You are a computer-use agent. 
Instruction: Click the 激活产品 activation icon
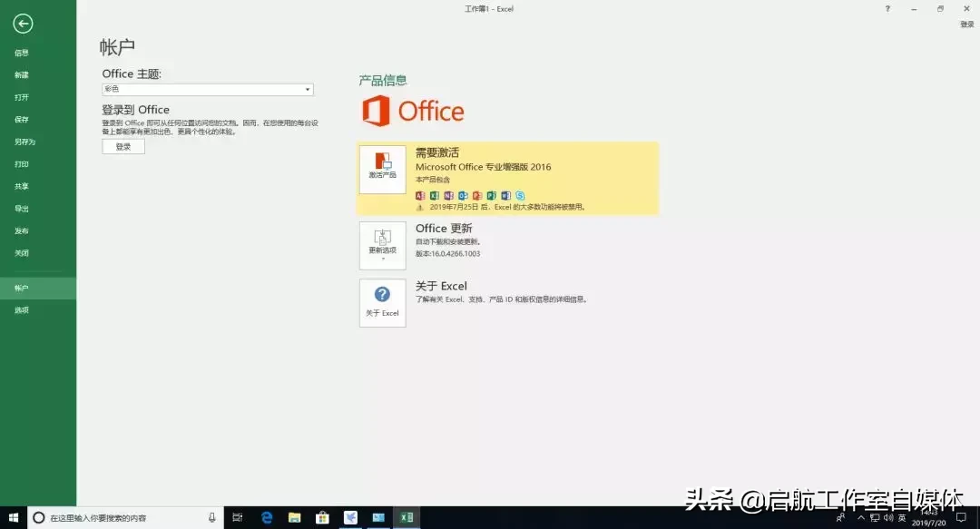coord(382,169)
